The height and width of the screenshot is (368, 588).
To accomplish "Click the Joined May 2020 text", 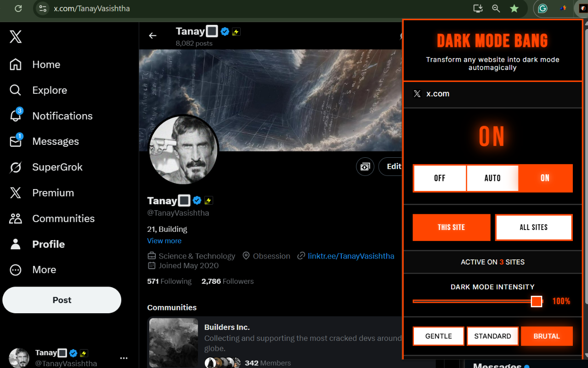I will point(189,265).
